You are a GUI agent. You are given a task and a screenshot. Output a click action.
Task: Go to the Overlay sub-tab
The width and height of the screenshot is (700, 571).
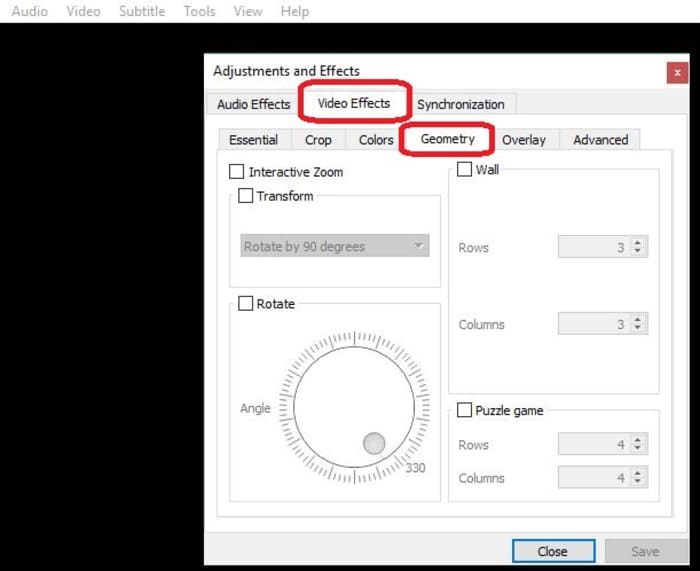(x=524, y=140)
